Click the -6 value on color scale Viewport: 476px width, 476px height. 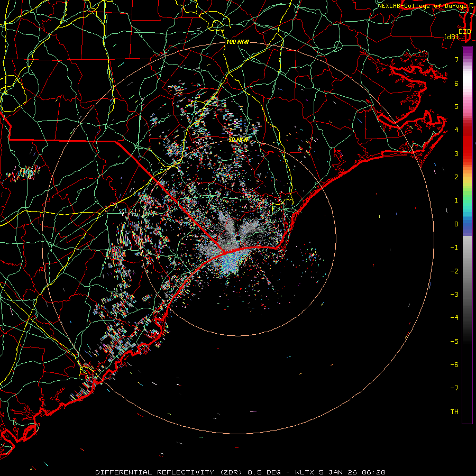click(454, 365)
